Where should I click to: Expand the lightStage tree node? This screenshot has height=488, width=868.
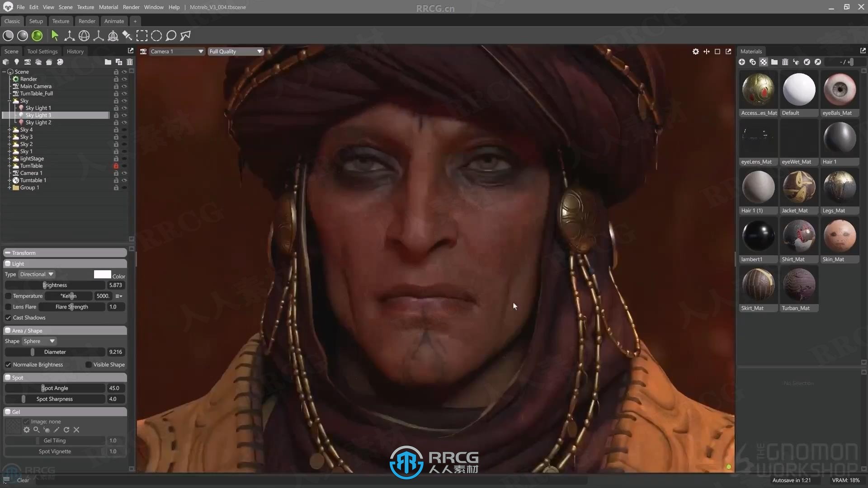click(9, 159)
